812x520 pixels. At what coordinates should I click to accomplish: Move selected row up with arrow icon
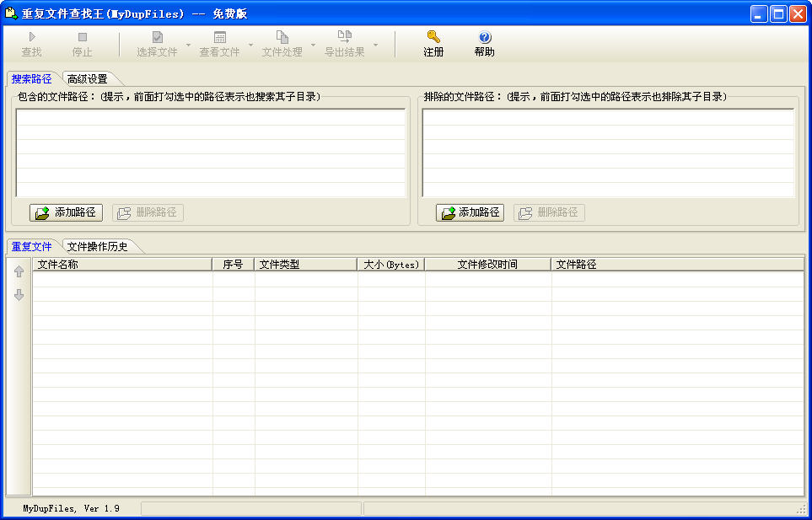(19, 271)
